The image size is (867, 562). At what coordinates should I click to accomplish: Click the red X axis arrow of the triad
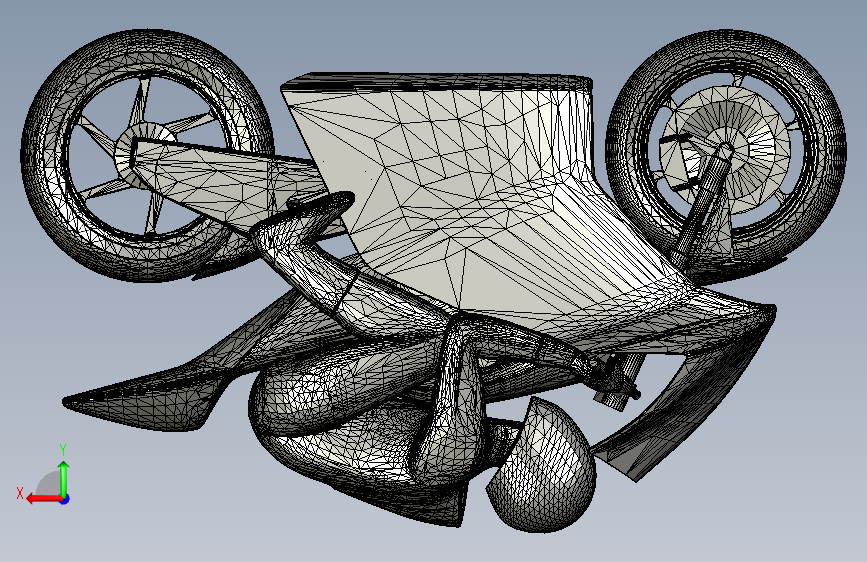pos(44,499)
